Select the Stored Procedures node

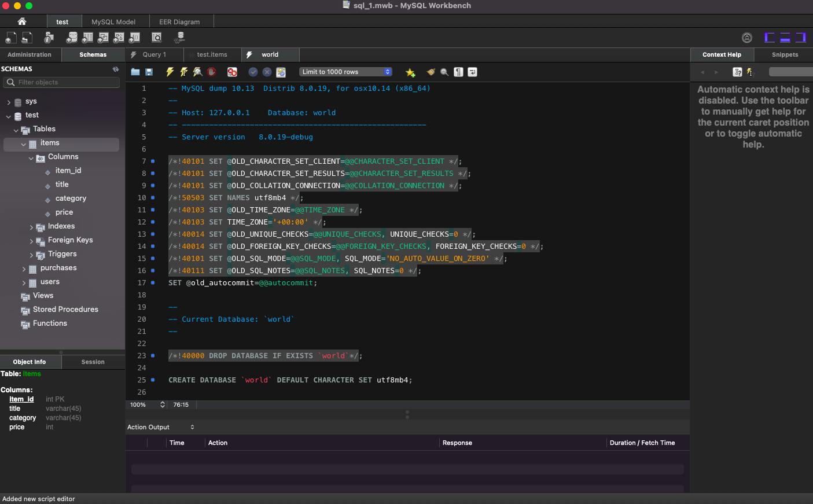[65, 310]
